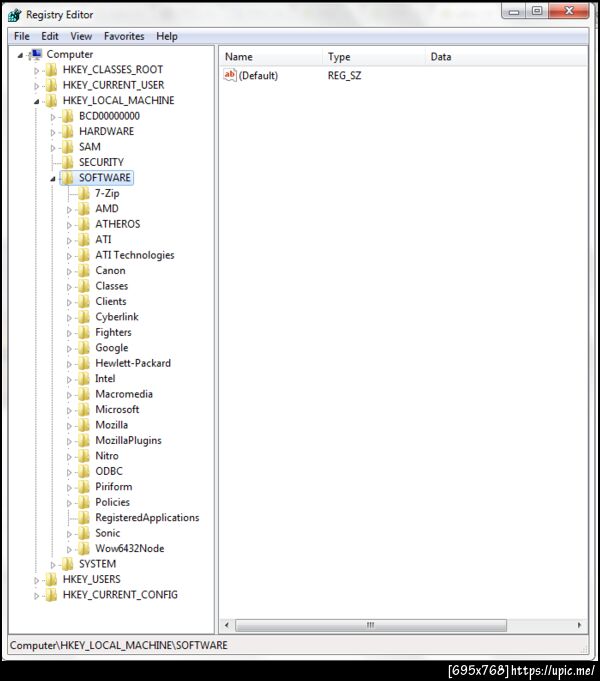Click the SYSTEM folder icon

pyautogui.click(x=67, y=564)
